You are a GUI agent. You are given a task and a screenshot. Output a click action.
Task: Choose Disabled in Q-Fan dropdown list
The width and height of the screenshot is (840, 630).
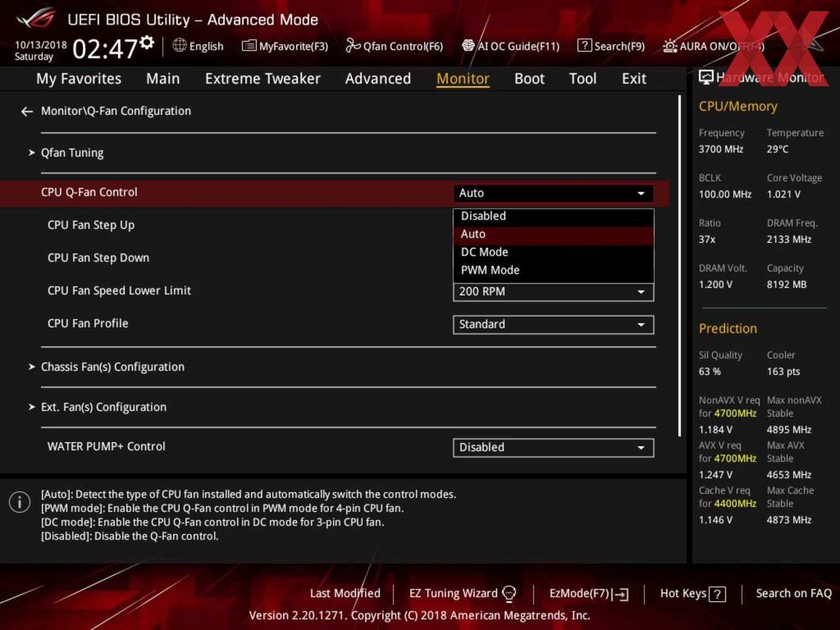coord(553,216)
